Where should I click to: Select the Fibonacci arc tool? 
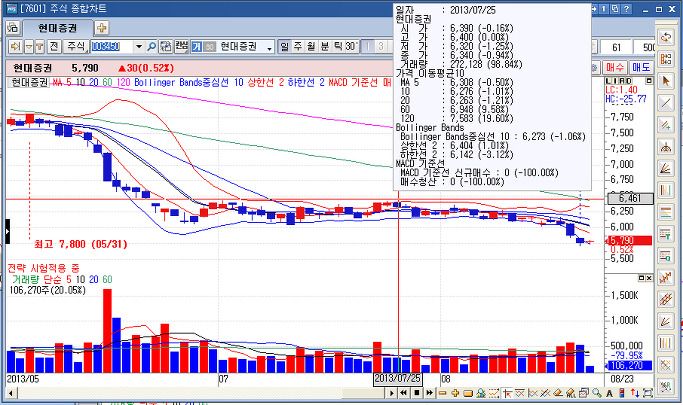[x=666, y=147]
